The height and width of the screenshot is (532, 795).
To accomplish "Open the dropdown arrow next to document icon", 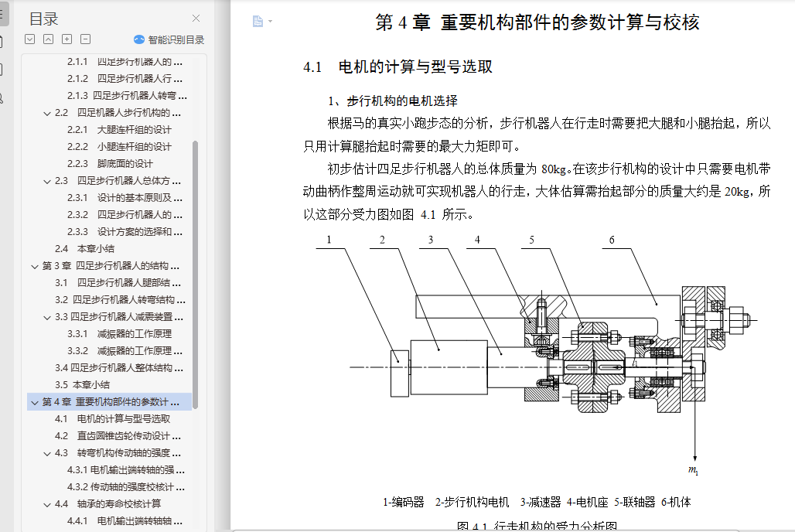I will coord(270,22).
